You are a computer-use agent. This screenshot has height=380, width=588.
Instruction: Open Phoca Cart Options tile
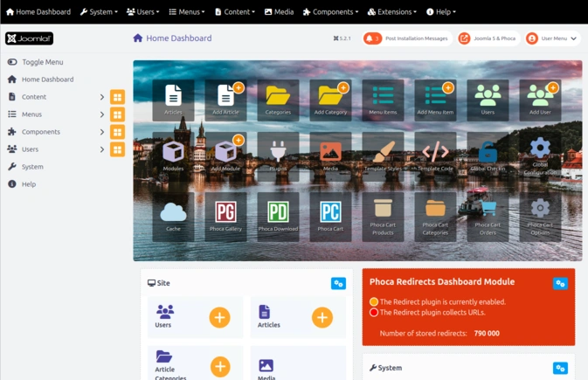tap(540, 217)
